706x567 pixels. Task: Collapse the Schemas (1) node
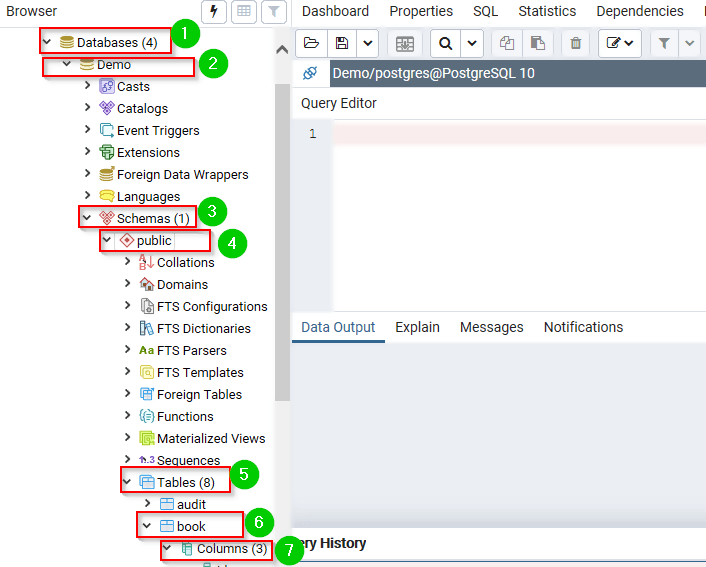pyautogui.click(x=87, y=218)
